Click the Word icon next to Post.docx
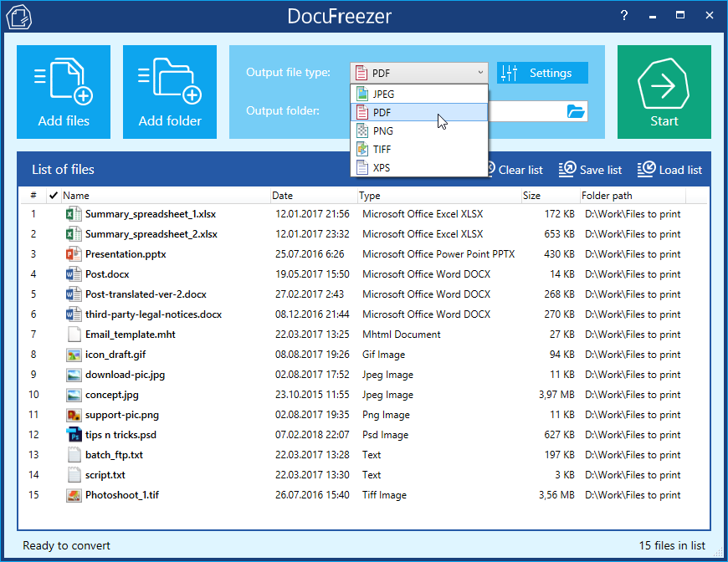The image size is (728, 562). (72, 273)
